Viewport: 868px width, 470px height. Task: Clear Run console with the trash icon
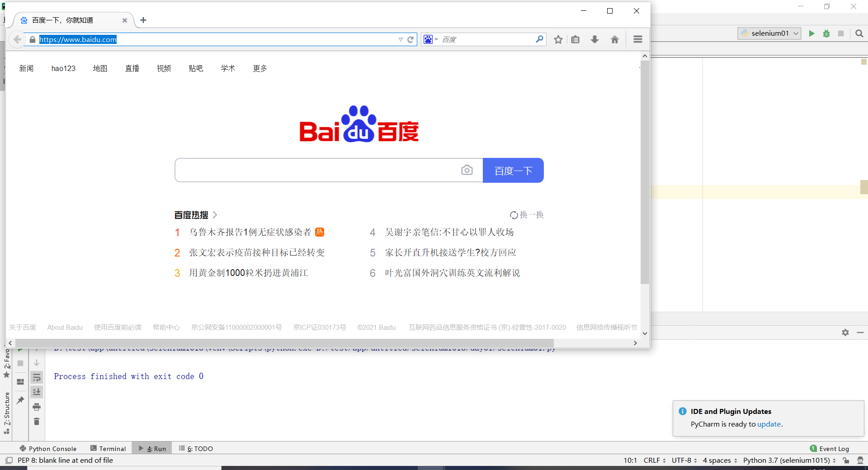(x=37, y=421)
